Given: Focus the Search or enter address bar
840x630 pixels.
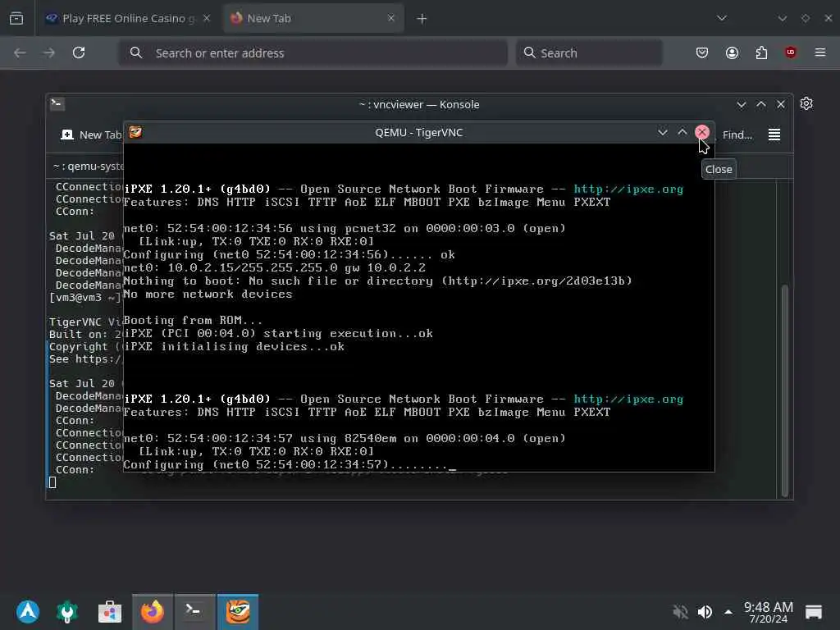Looking at the screenshot, I should [x=313, y=52].
